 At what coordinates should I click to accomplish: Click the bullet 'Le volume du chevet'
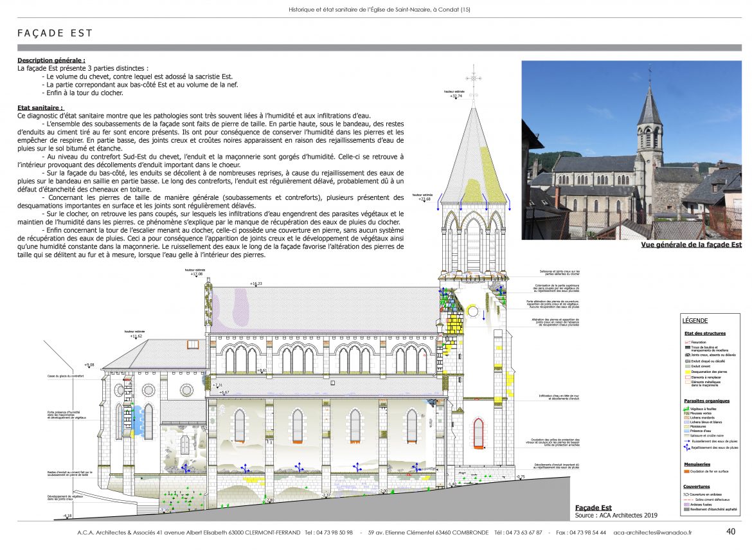[x=137, y=77]
